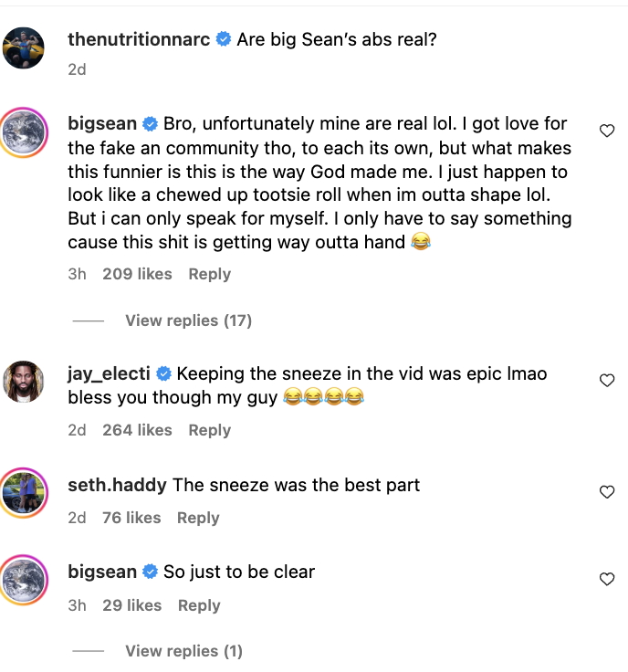Screen dimensions: 628x672
Task: Like jay_electi's sneeze comment via heart
Action: coord(606,381)
